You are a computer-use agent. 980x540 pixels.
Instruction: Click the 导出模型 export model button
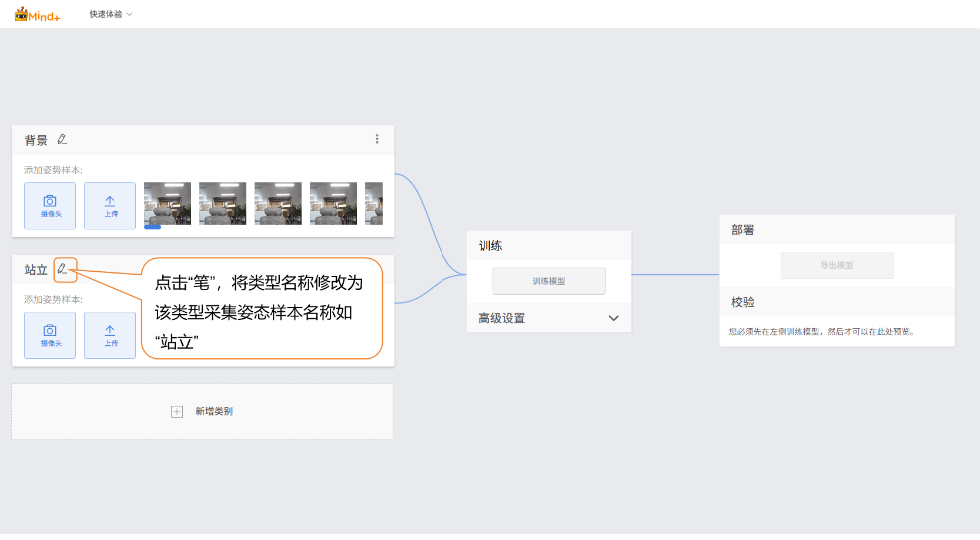click(x=837, y=265)
